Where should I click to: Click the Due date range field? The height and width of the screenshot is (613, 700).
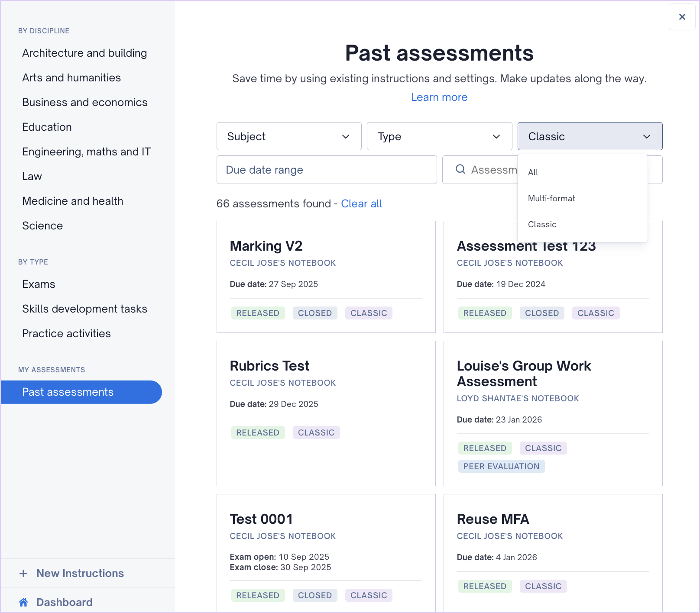pos(326,170)
